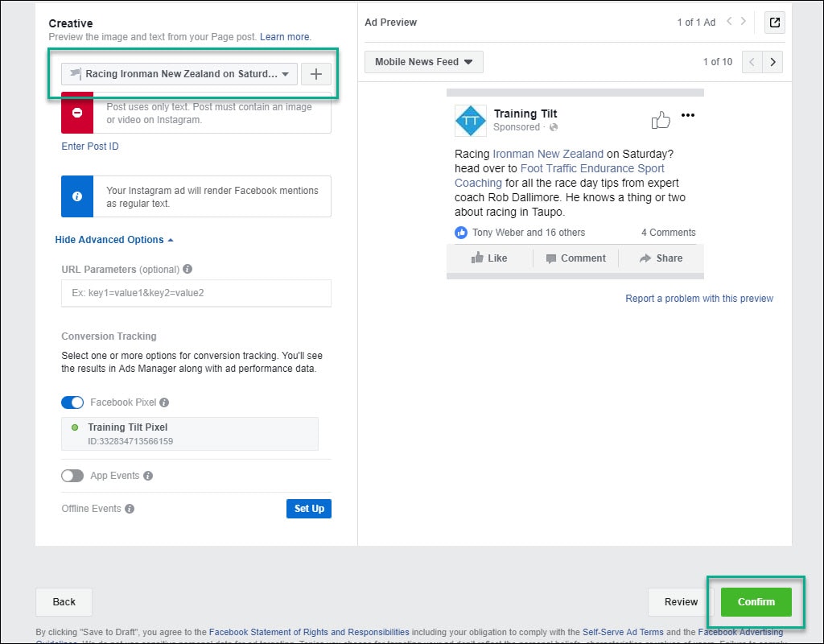Screen dimensions: 824x644
Task: Like the previewed post
Action: (489, 258)
